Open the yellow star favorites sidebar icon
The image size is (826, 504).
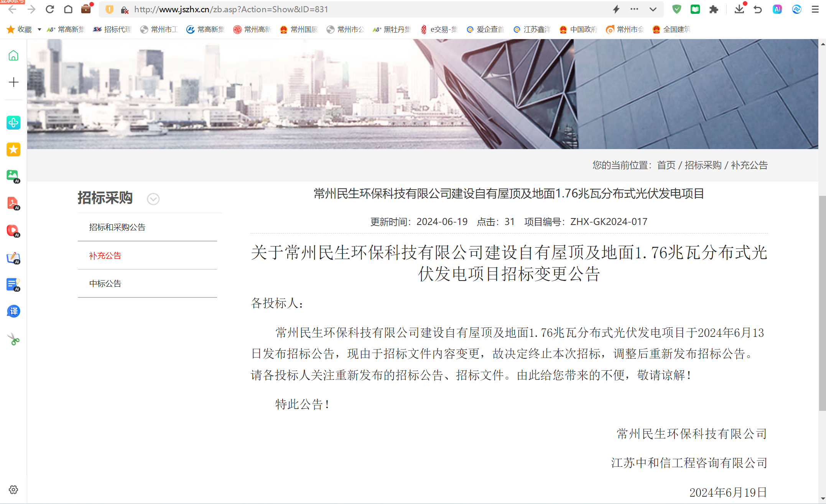tap(13, 149)
